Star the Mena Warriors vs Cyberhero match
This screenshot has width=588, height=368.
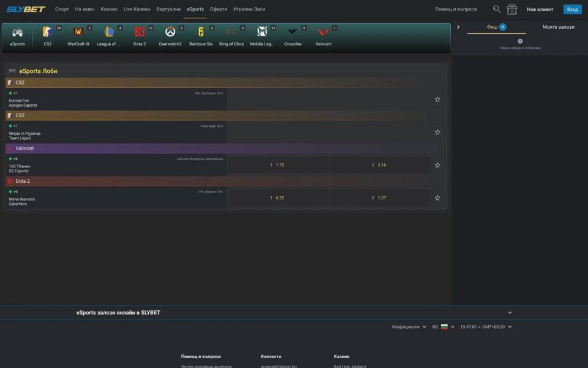click(x=437, y=198)
